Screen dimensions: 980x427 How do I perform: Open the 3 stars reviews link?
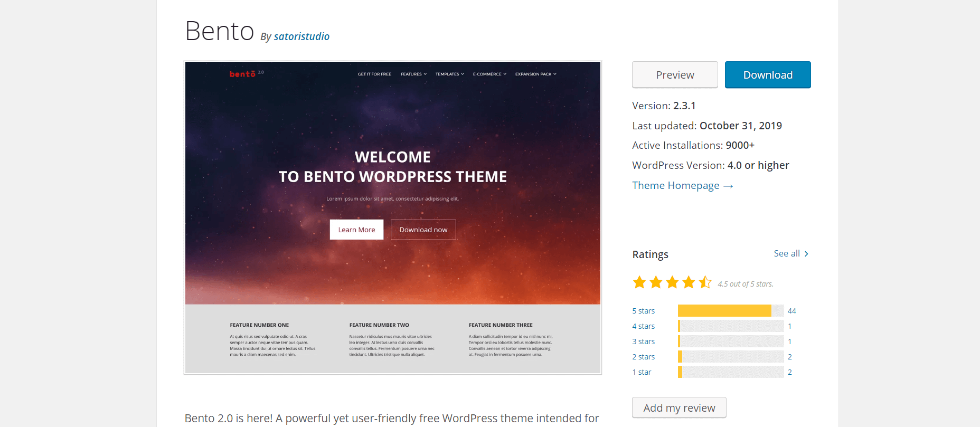coord(643,341)
